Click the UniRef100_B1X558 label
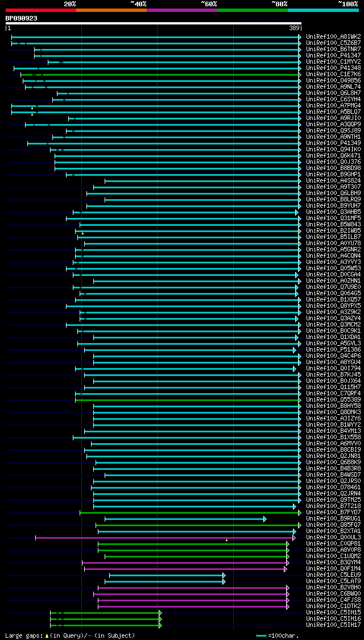Viewport: 364px width, 640px height. point(333,438)
